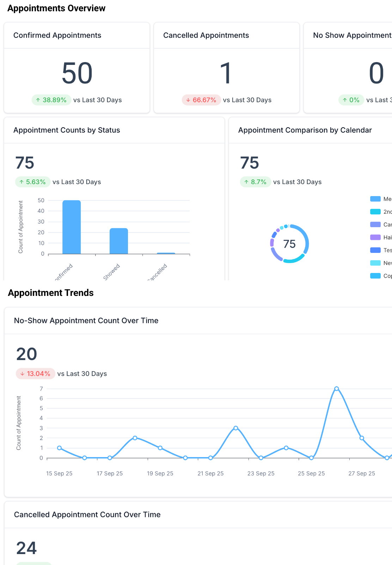Image resolution: width=392 pixels, height=565 pixels.
Task: Click the no-show data point at value 2 near 18 Sep
Action: pos(135,438)
